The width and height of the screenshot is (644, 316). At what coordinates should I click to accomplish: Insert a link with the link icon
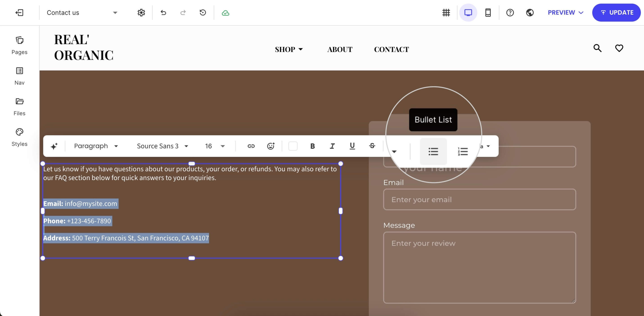pos(251,146)
